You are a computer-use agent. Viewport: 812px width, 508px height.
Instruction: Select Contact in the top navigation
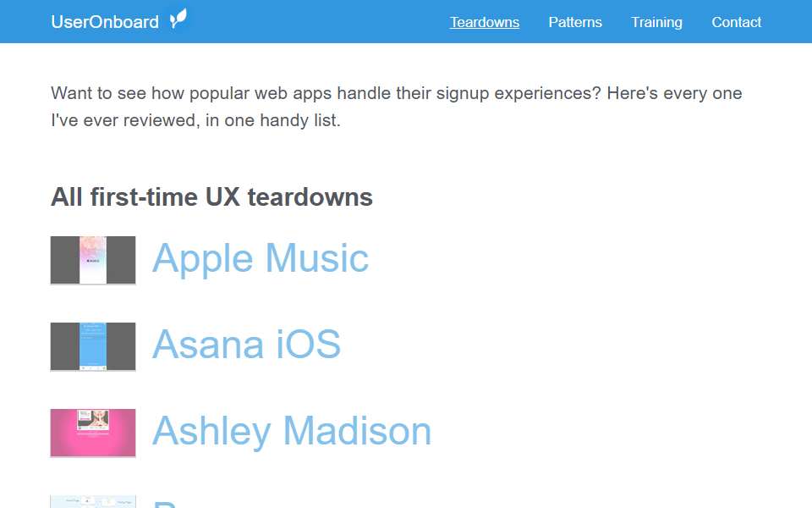736,22
